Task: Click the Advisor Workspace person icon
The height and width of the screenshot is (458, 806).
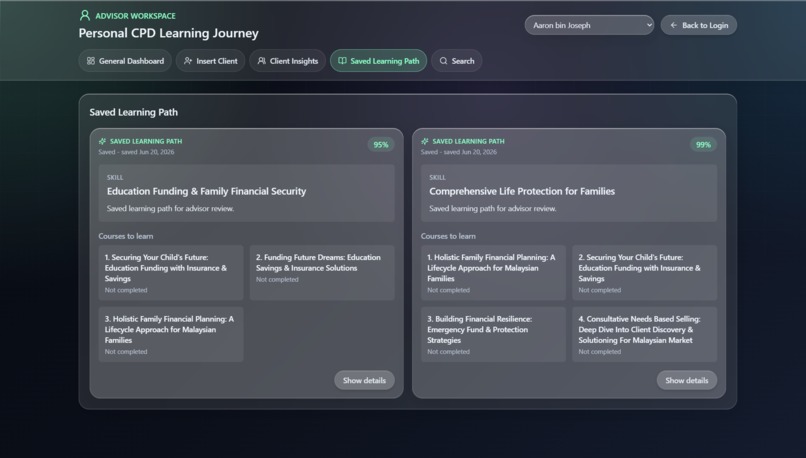Action: pyautogui.click(x=85, y=15)
